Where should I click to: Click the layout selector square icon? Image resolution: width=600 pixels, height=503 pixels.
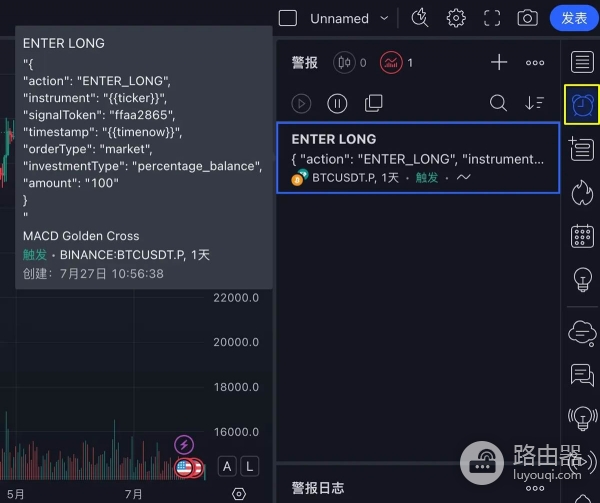288,18
